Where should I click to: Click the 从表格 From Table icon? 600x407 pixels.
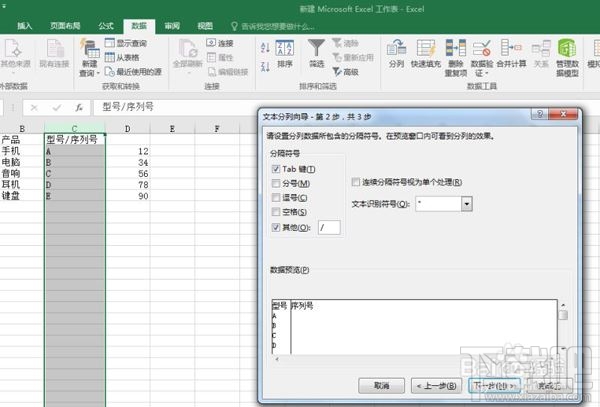pyautogui.click(x=110, y=57)
